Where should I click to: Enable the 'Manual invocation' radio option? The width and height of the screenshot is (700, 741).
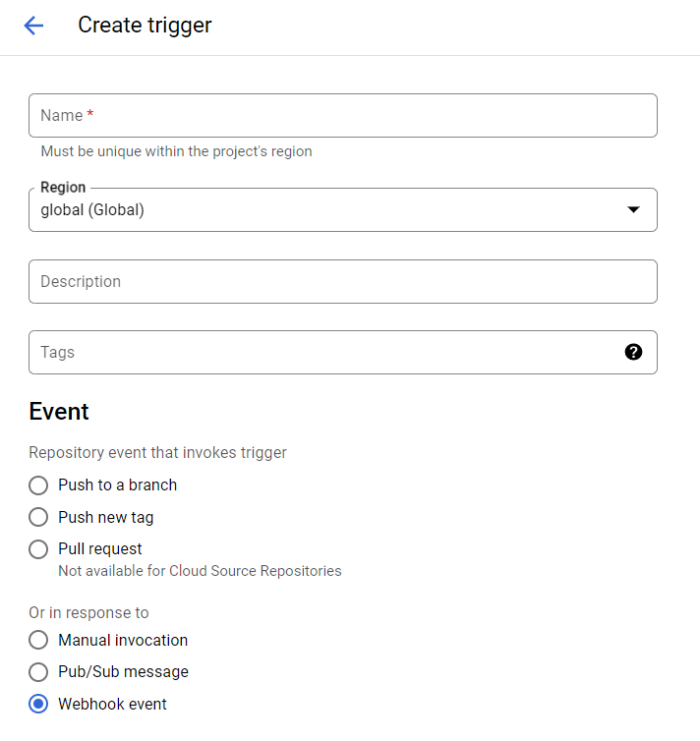point(38,641)
